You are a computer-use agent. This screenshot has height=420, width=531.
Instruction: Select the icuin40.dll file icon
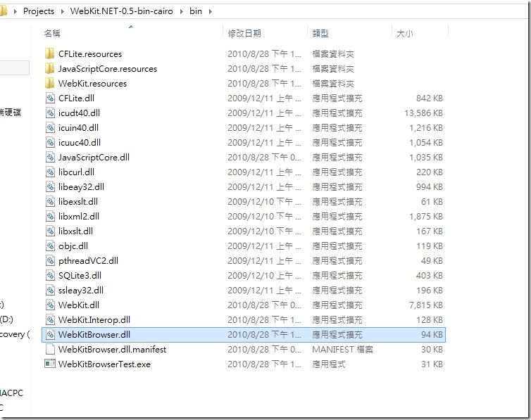50,127
